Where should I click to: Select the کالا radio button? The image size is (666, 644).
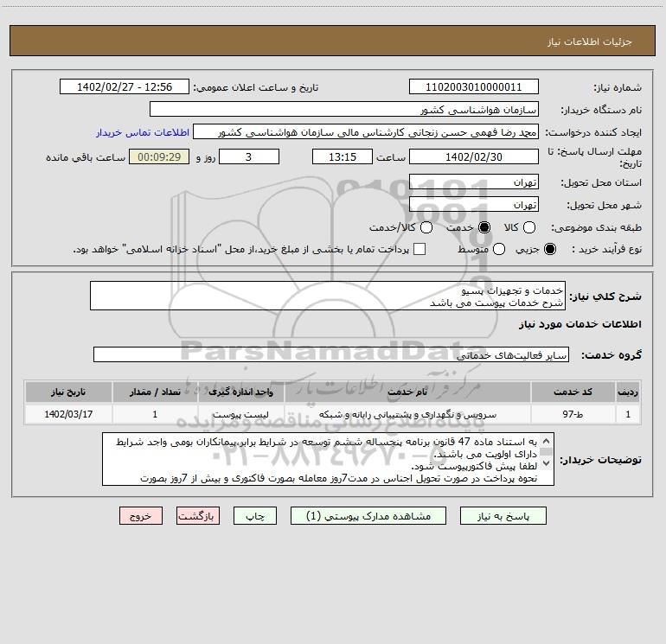click(x=528, y=227)
